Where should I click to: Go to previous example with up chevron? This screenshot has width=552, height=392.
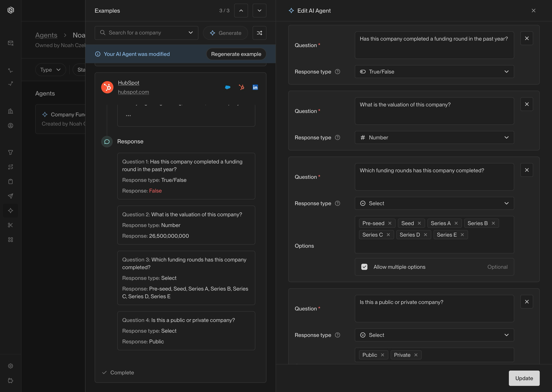pos(241,11)
